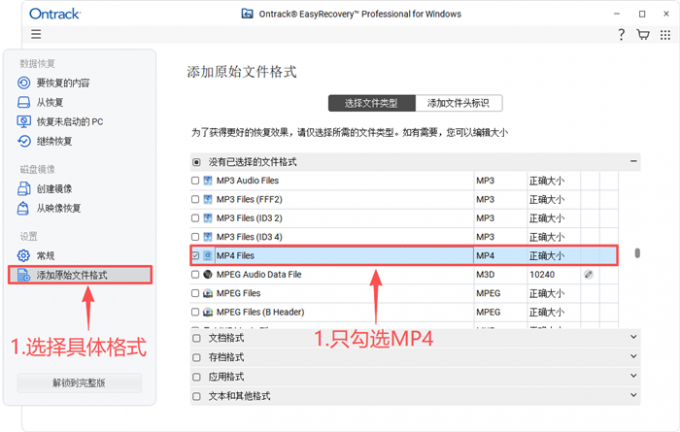Click the 从映像恢复 icon
The image size is (680, 432).
[x=23, y=208]
